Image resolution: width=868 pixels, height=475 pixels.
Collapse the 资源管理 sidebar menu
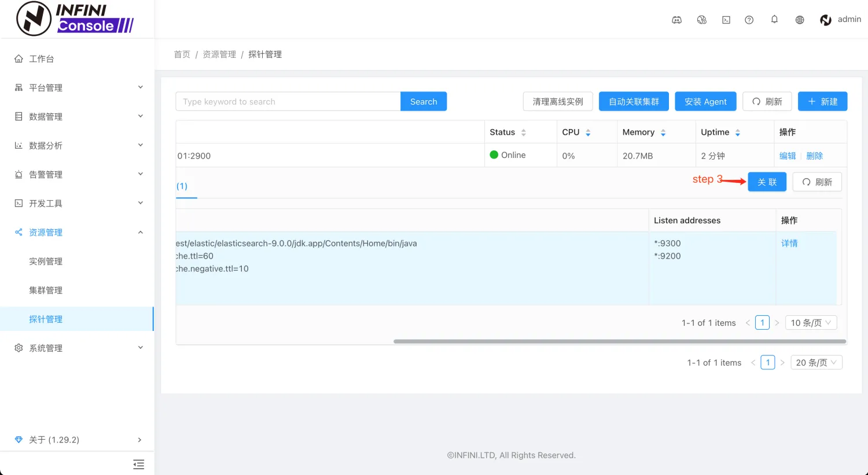coord(78,232)
